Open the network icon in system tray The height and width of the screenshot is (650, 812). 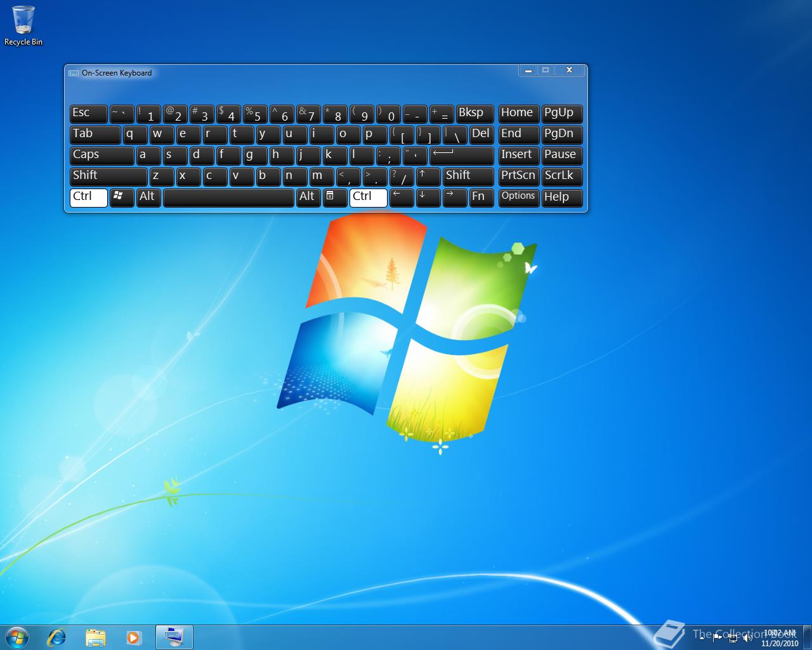point(733,638)
